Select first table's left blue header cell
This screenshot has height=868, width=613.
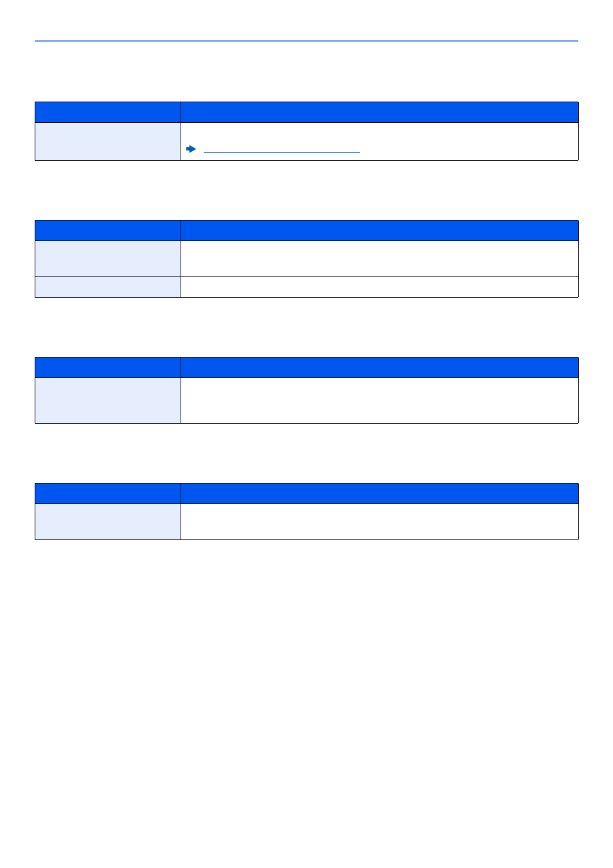point(108,112)
